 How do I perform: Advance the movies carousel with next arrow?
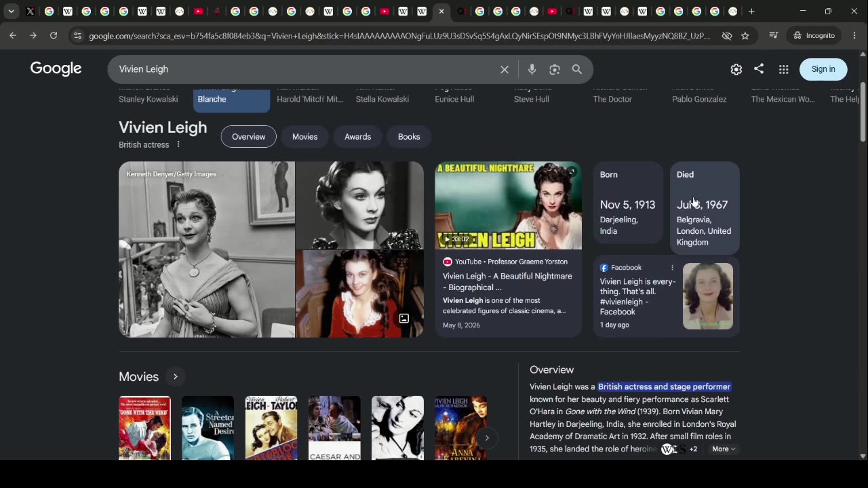486,438
